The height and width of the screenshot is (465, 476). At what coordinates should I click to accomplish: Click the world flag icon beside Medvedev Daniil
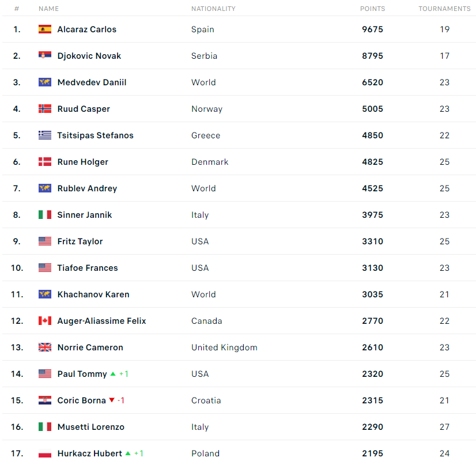[x=45, y=82]
